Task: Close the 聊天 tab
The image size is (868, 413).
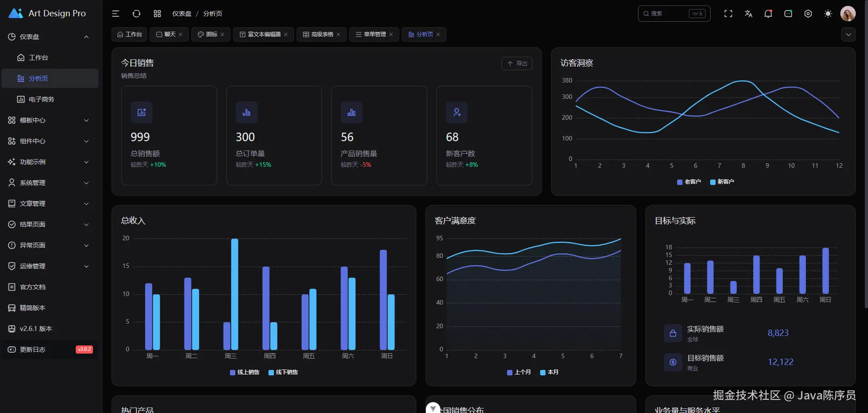Action: point(180,34)
